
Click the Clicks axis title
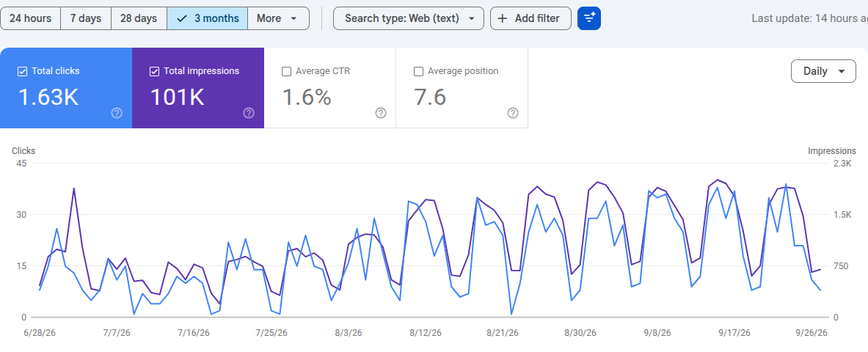tap(23, 150)
